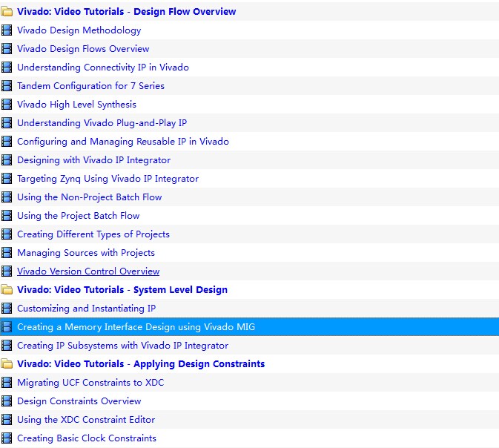This screenshot has height=448, width=499.
Task: Click the film icon for XDC Constraint Editor
Action: click(7, 420)
